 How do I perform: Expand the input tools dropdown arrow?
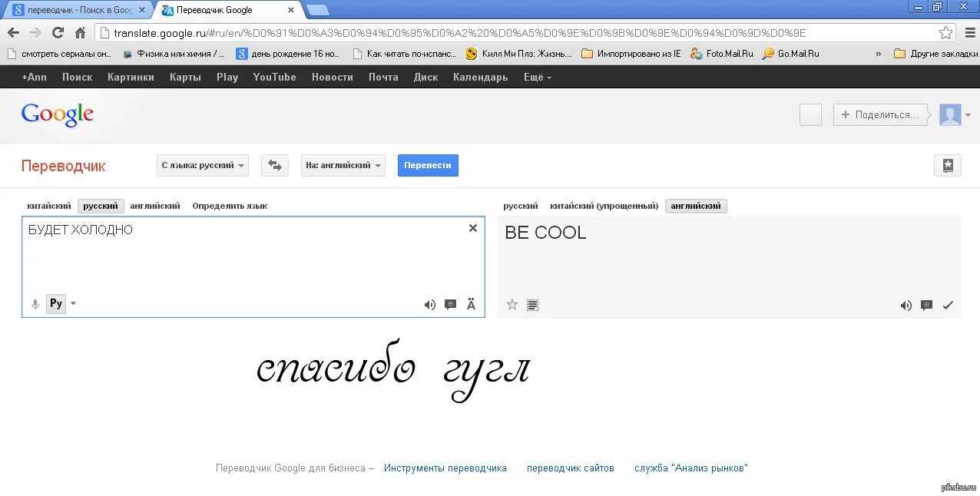pos(74,303)
